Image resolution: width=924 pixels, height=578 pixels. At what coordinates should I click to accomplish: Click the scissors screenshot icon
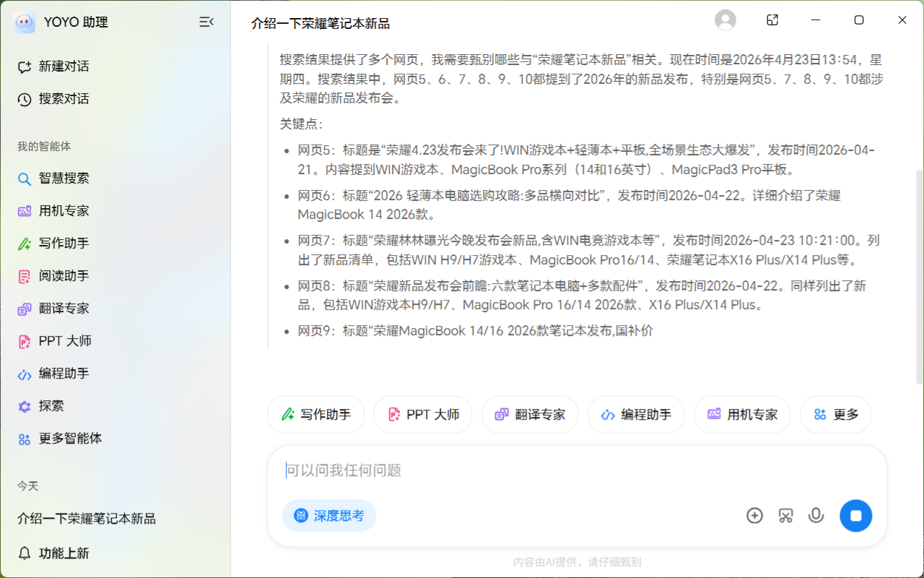point(785,515)
